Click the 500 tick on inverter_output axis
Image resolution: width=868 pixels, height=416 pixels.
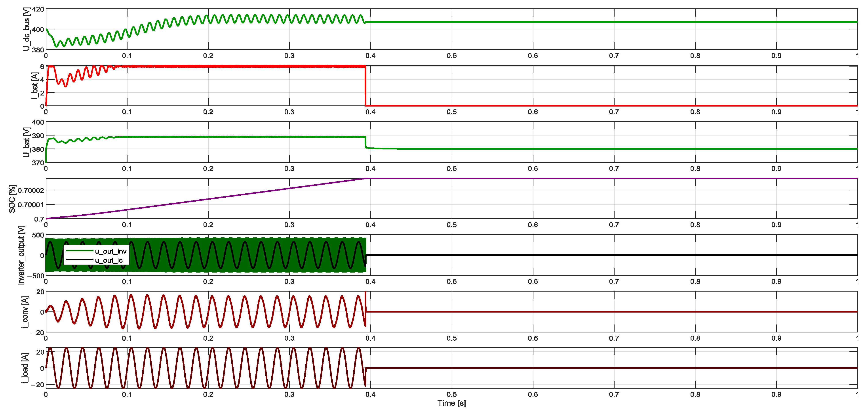coord(38,235)
